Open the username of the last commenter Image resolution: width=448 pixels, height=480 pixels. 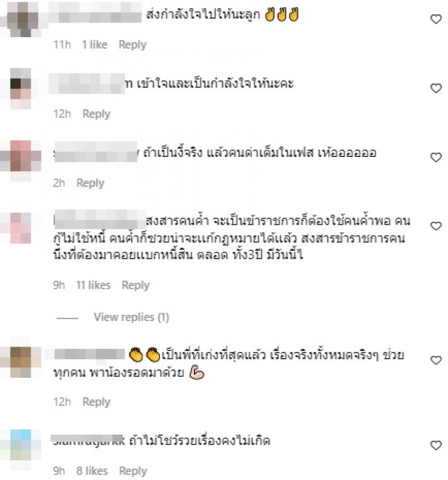tap(89, 441)
